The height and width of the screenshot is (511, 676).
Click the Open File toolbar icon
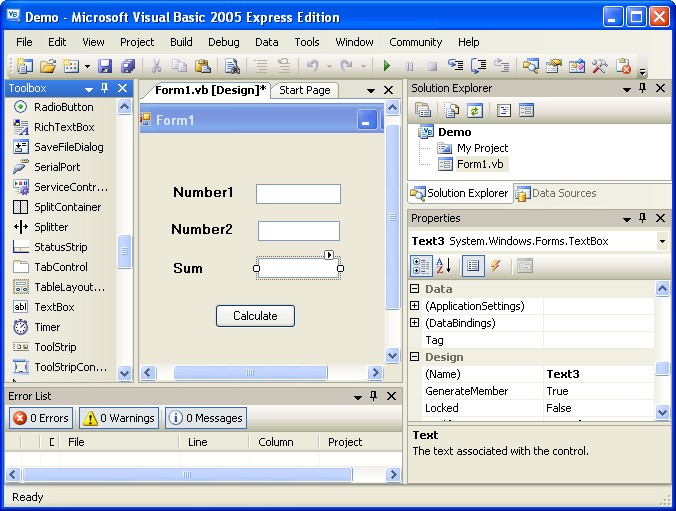coord(48,66)
